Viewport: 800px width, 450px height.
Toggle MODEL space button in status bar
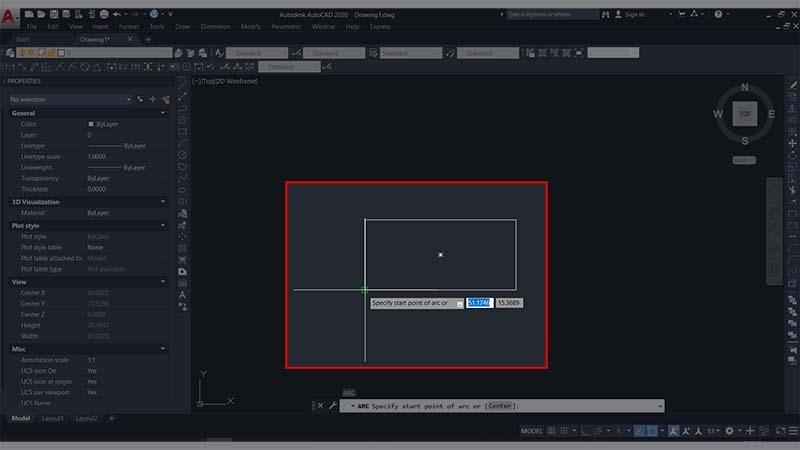point(532,431)
